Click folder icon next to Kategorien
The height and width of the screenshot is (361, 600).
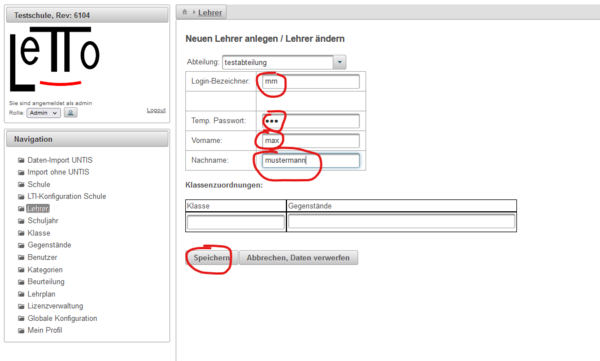(21, 270)
